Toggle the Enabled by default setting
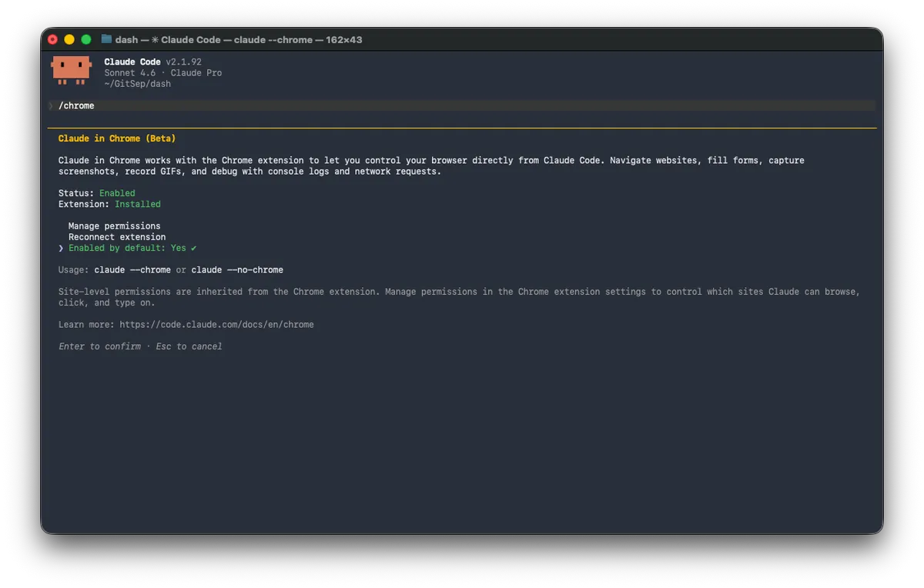The height and width of the screenshot is (588, 924). pyautogui.click(x=132, y=248)
